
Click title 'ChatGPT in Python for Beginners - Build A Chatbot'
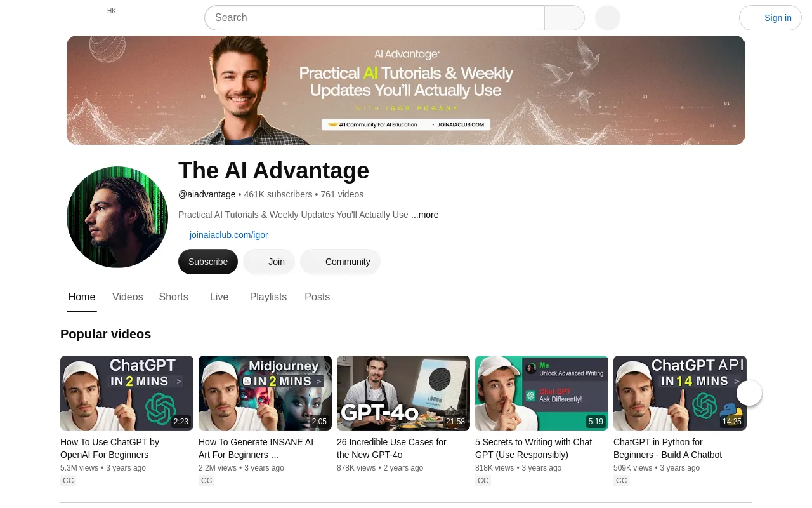click(x=667, y=448)
